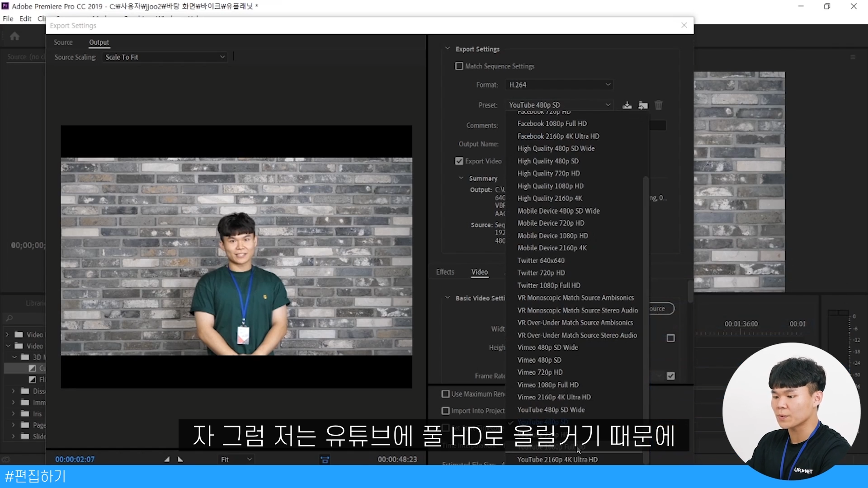Click the Set In Point marker icon
This screenshot has height=488, width=868.
[x=167, y=459]
